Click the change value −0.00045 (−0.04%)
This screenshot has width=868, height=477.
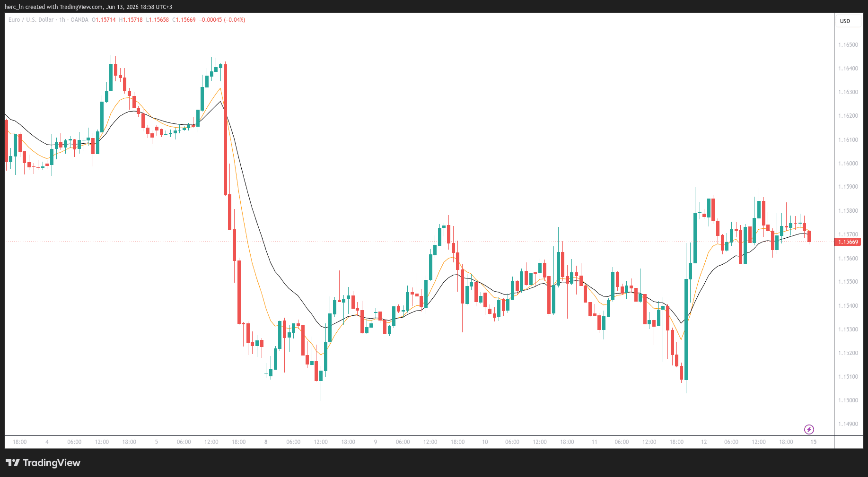click(x=222, y=20)
